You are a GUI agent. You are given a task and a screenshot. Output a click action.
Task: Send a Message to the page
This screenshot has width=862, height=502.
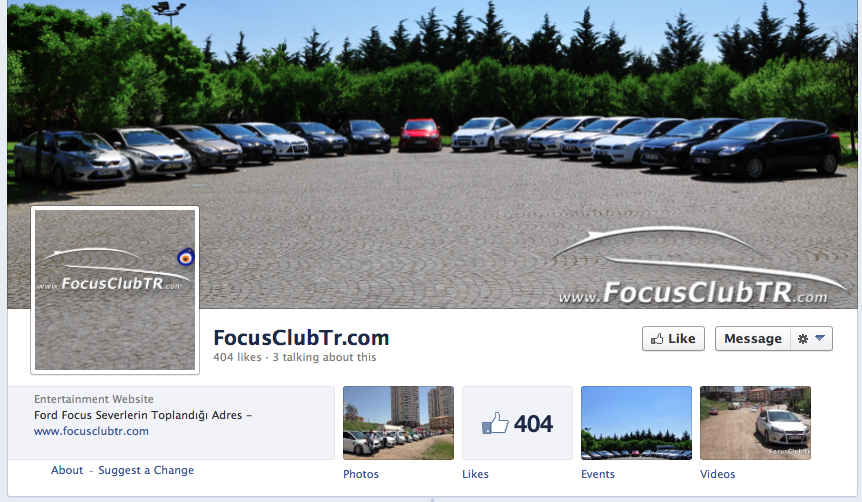coord(753,339)
